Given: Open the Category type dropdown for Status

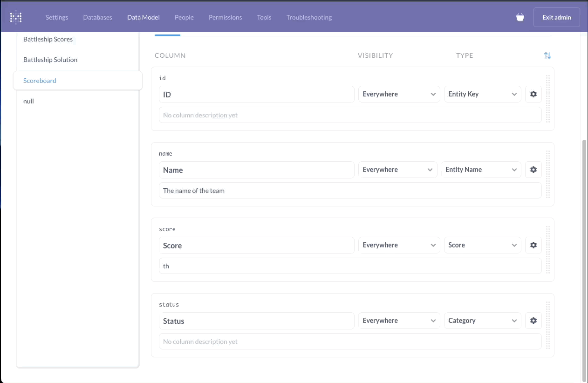Looking at the screenshot, I should coord(482,320).
